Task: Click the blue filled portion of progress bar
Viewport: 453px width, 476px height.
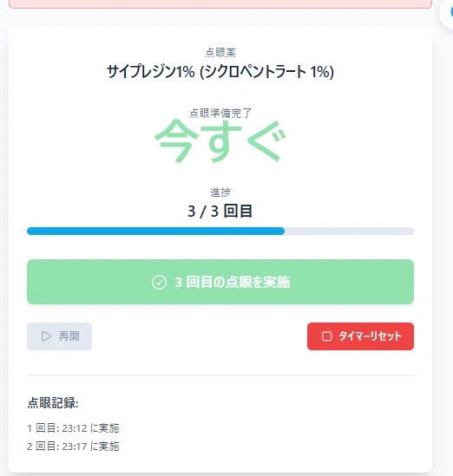Action: 155,231
